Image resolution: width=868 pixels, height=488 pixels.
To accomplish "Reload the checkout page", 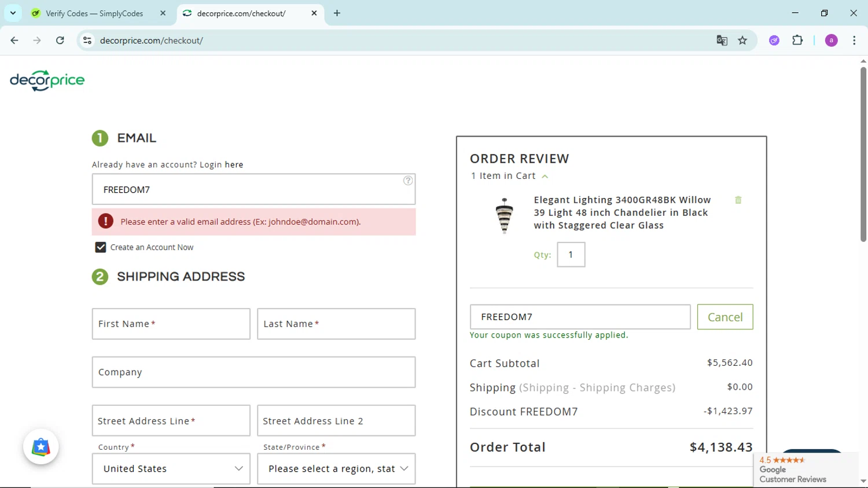I will click(60, 41).
